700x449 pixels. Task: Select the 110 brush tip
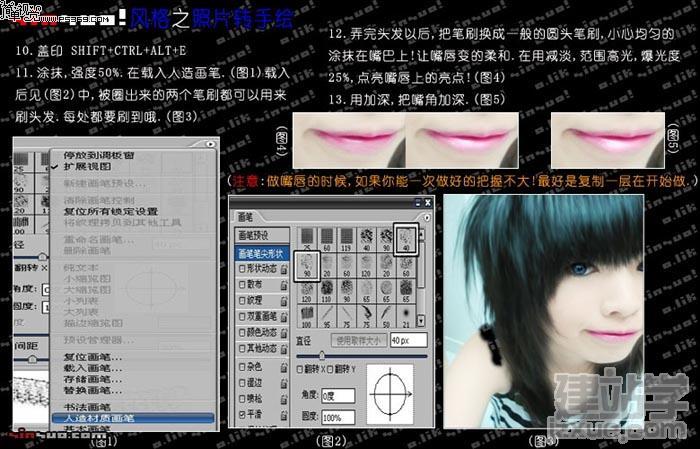click(x=327, y=290)
